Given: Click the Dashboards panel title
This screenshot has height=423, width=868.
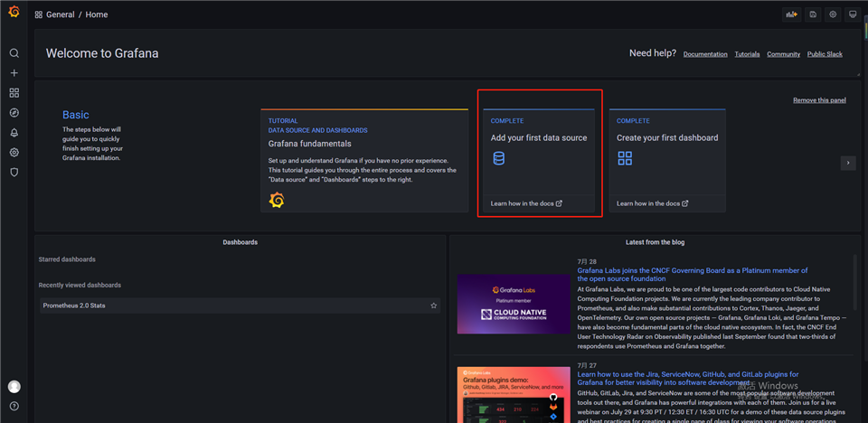Looking at the screenshot, I should [241, 242].
